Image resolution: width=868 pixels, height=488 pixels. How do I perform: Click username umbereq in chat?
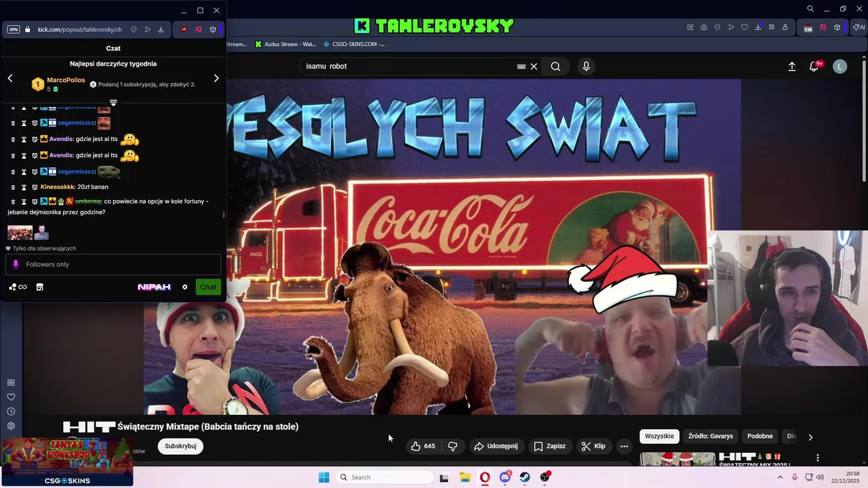coord(87,201)
